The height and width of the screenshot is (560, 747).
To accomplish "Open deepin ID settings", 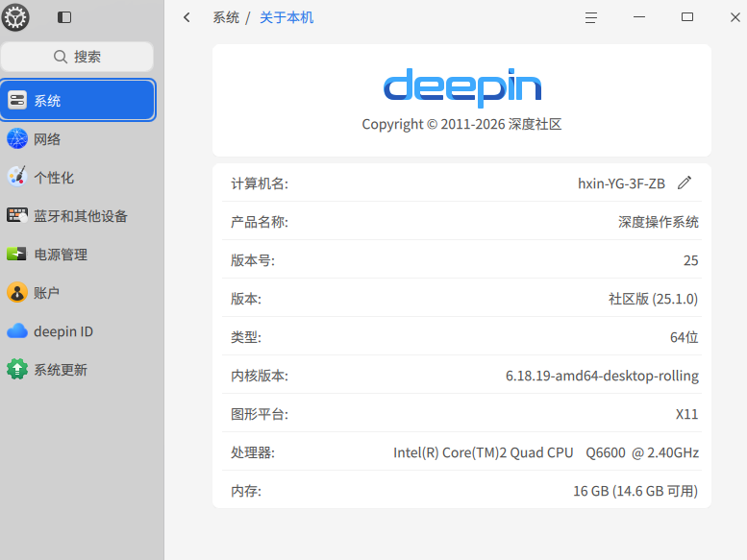I will pos(78,331).
